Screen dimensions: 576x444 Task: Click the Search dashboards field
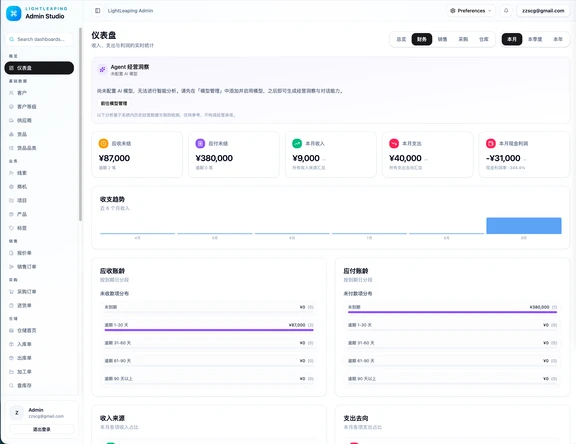pos(39,39)
